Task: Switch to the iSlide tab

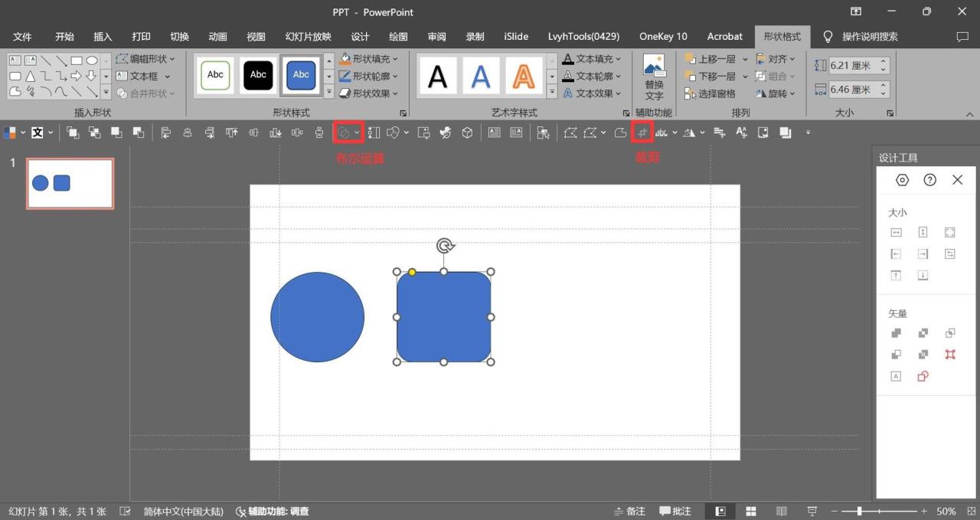Action: pyautogui.click(x=515, y=36)
